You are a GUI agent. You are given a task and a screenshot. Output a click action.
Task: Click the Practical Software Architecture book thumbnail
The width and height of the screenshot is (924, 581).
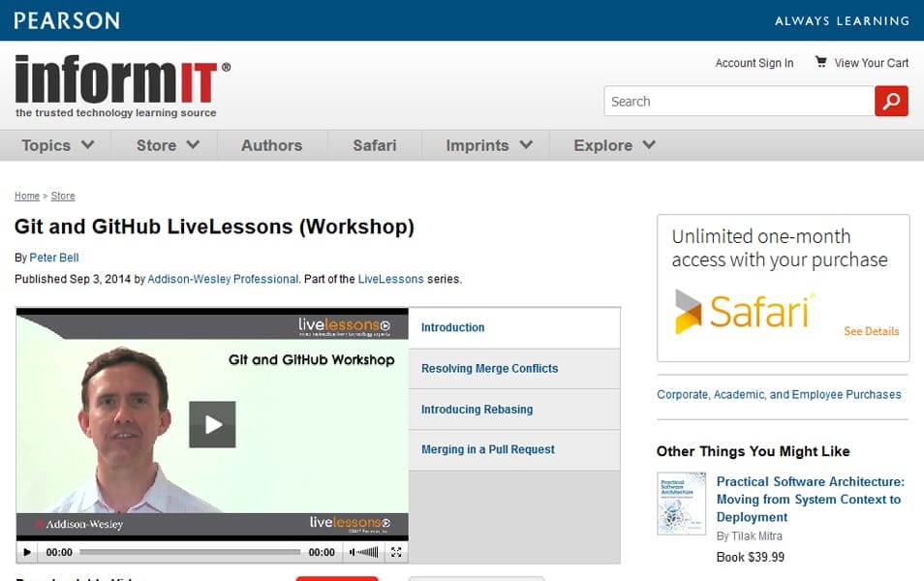pos(682,501)
